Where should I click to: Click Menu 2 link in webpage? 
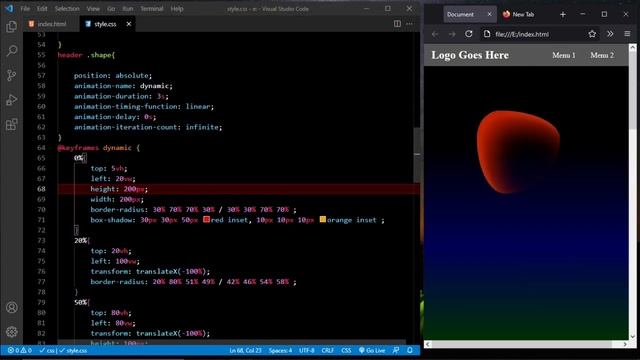[602, 55]
